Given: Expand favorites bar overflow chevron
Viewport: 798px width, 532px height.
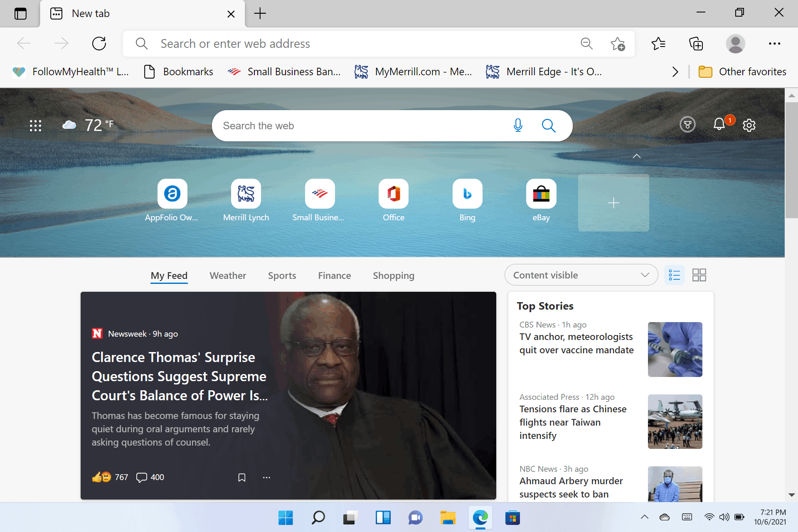Looking at the screenshot, I should (675, 72).
